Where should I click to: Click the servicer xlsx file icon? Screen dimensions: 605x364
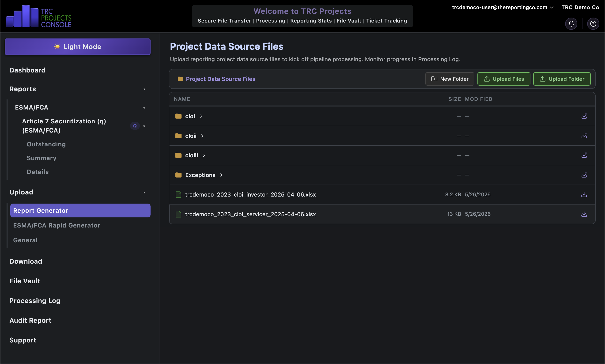click(x=178, y=214)
